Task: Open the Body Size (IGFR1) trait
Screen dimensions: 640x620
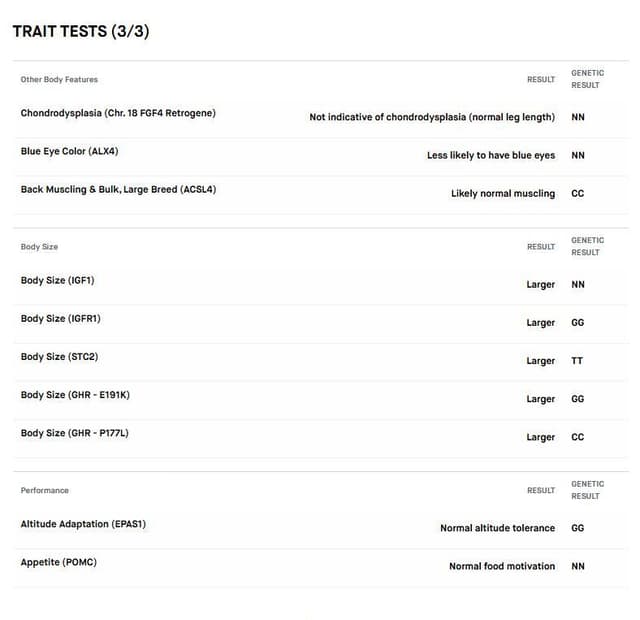Action: pos(60,319)
